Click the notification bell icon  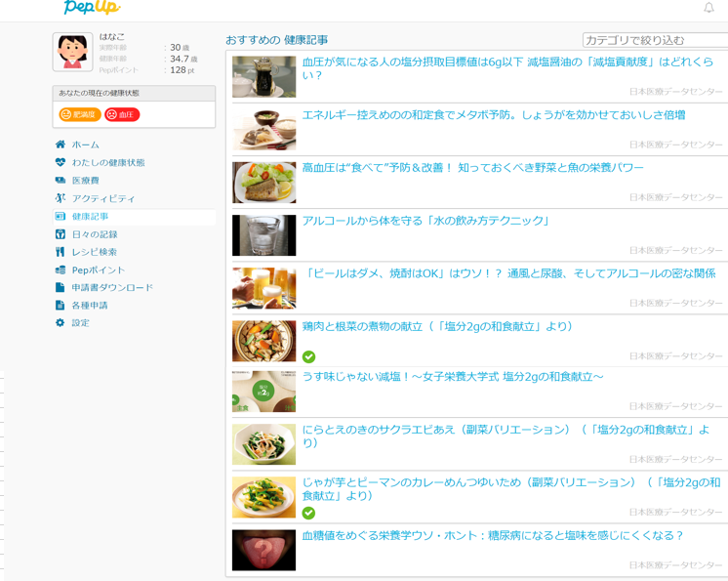(709, 8)
